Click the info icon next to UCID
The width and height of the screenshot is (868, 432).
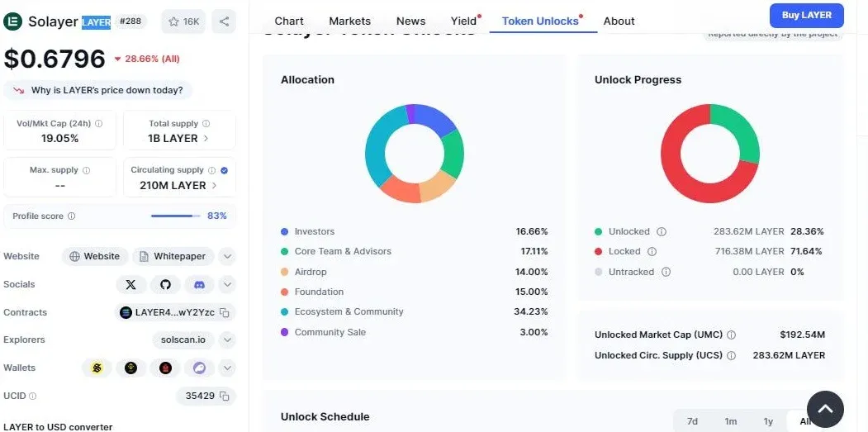pyautogui.click(x=33, y=396)
